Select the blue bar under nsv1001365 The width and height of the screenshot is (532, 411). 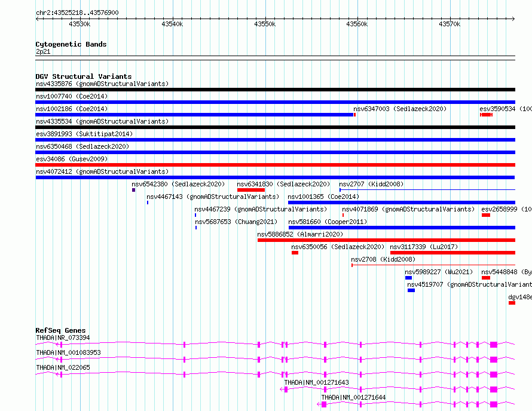pos(402,203)
